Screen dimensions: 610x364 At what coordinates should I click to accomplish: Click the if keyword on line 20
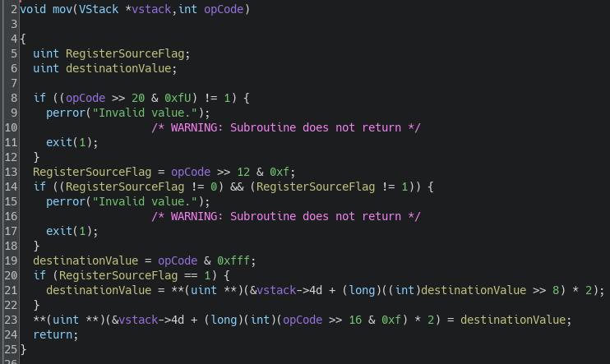pos(39,275)
